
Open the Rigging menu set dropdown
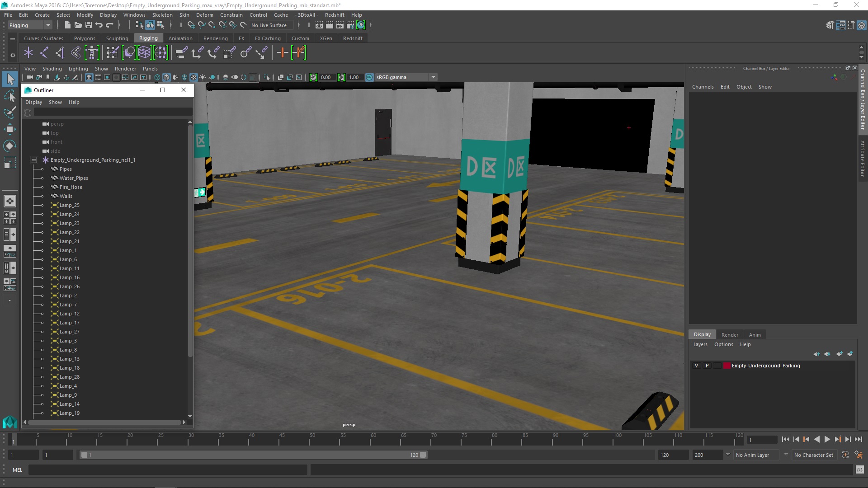pos(30,25)
